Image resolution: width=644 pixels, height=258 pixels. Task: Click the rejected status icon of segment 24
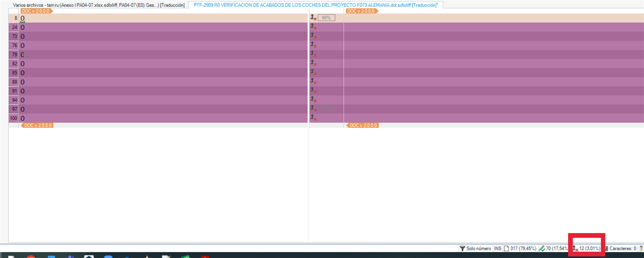tap(313, 27)
